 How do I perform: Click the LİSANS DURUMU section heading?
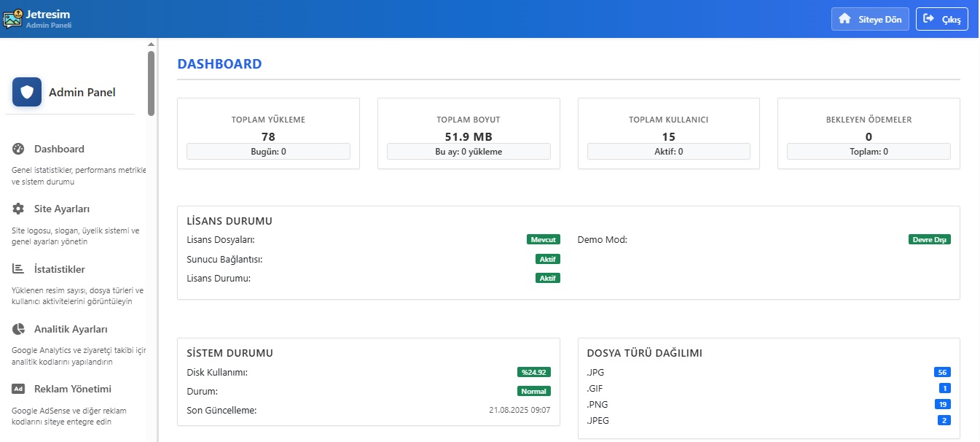(230, 221)
